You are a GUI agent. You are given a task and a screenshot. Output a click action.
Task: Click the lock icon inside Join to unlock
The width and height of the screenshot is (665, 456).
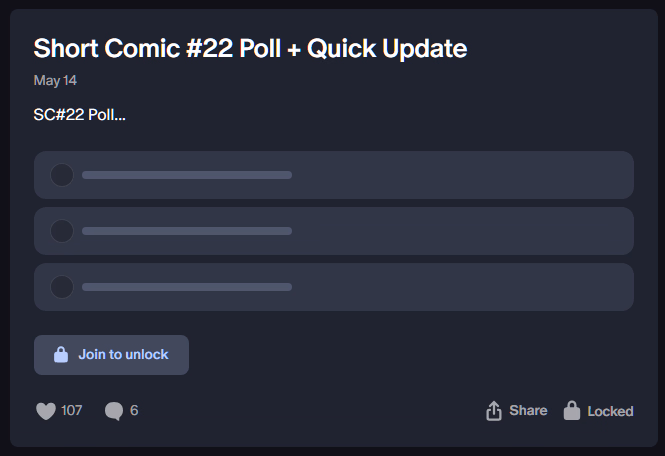pos(61,355)
